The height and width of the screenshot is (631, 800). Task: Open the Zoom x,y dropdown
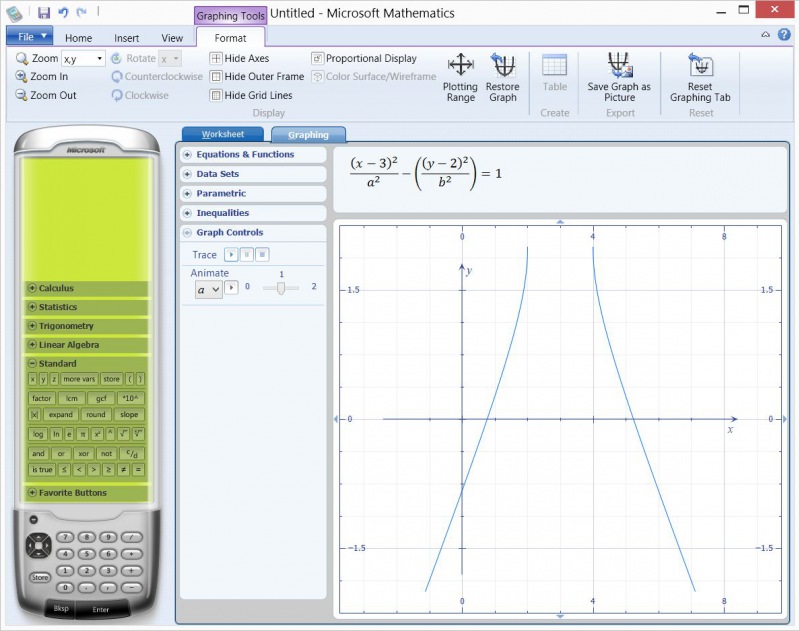point(100,59)
